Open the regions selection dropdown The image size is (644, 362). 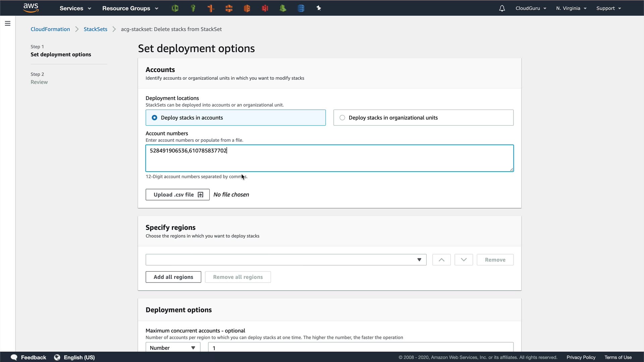pos(286,260)
